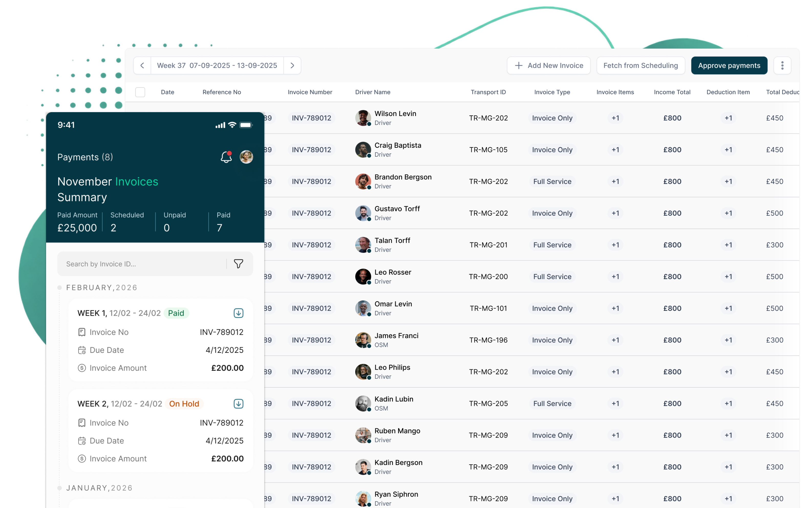Click Approve payments button
Image resolution: width=812 pixels, height=508 pixels.
click(729, 66)
